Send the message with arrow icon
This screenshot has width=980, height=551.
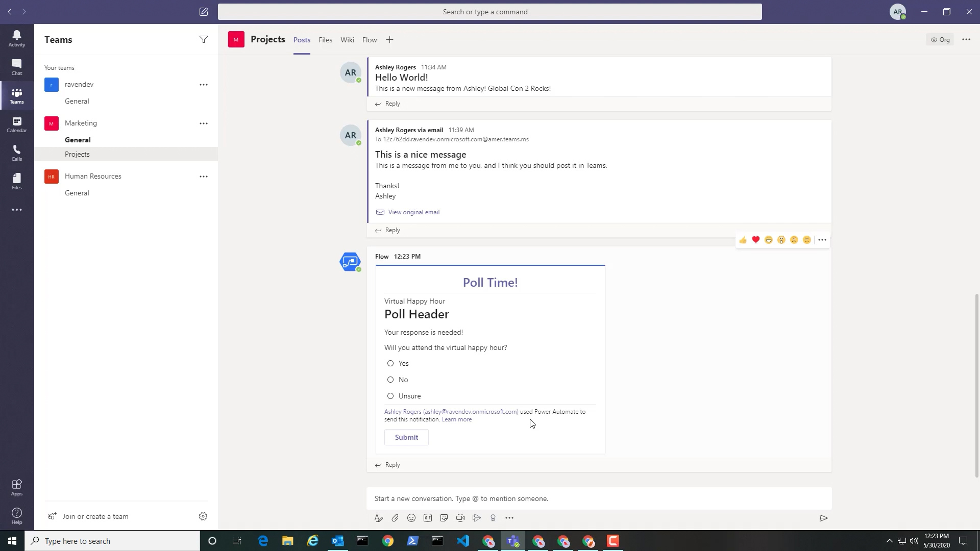(823, 518)
